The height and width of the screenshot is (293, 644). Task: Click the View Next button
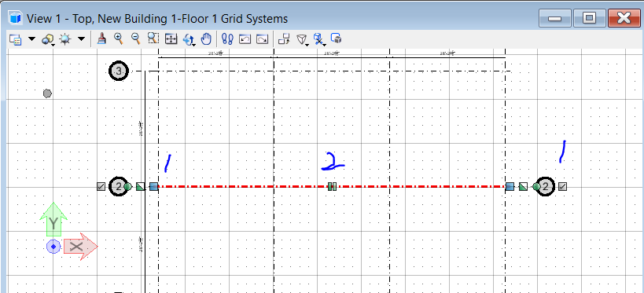262,39
